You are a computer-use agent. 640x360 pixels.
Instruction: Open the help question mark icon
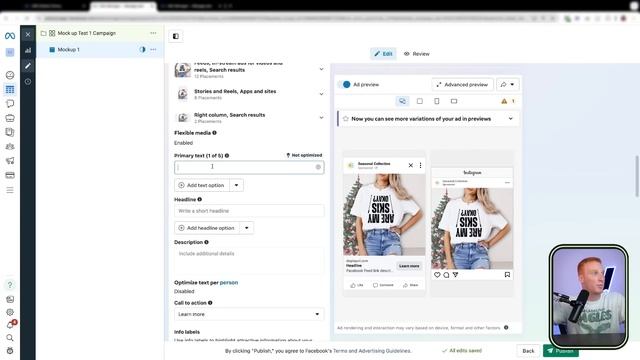10,285
